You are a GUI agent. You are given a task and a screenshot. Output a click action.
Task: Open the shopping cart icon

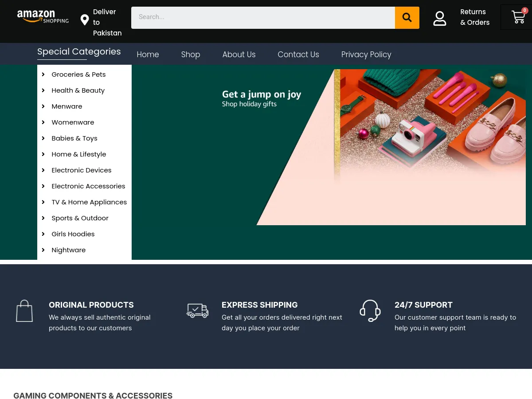pos(518,17)
